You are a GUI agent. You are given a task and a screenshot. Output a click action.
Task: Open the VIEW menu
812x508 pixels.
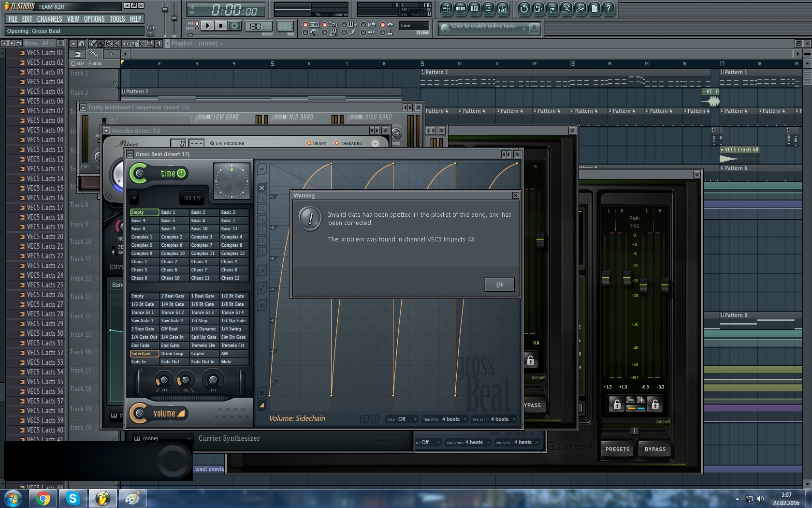coord(73,19)
